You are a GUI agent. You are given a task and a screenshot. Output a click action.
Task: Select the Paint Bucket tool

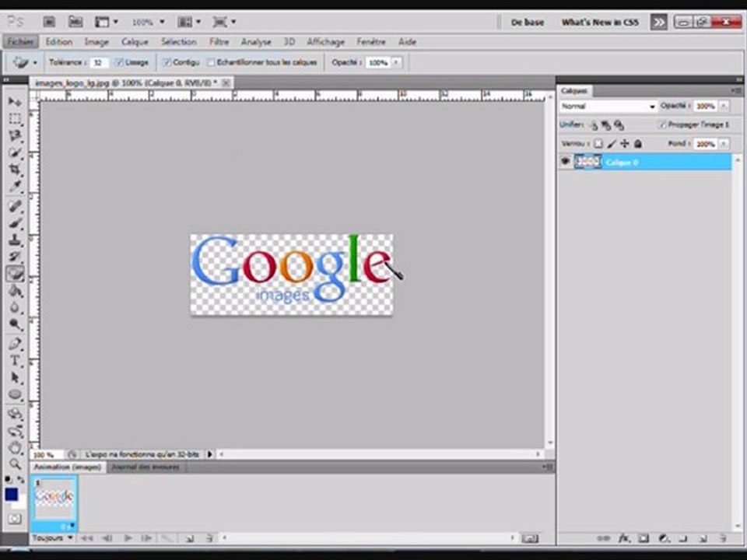[15, 291]
